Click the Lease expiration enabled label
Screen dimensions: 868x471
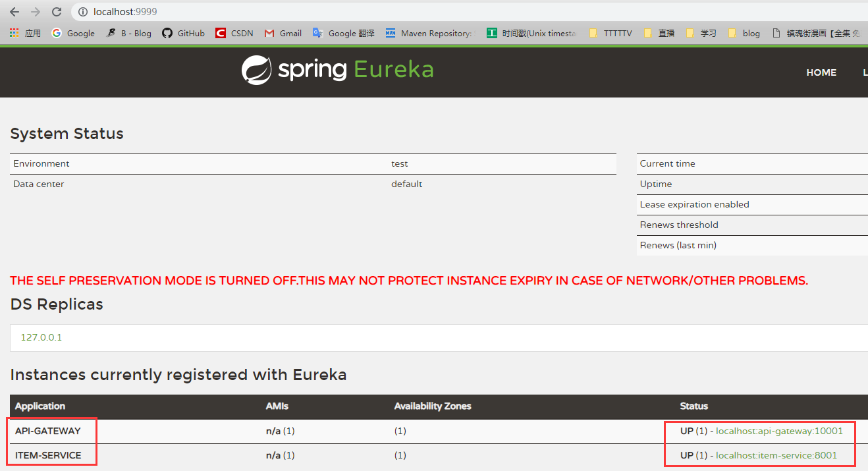694,204
